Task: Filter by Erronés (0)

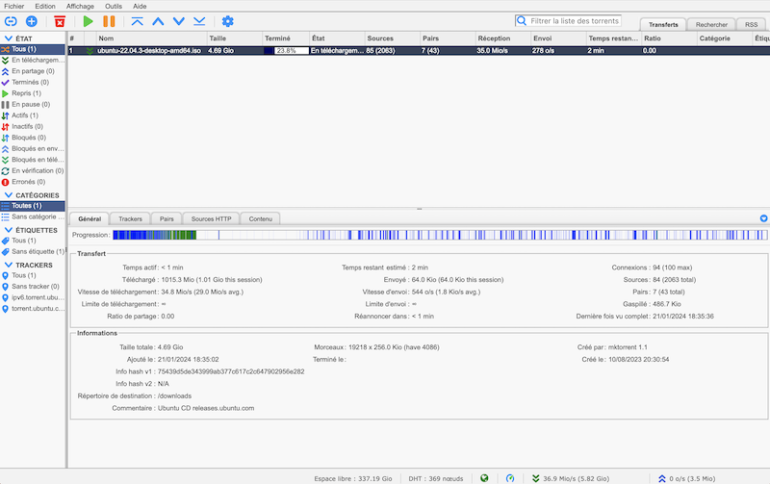Action: tap(32, 182)
